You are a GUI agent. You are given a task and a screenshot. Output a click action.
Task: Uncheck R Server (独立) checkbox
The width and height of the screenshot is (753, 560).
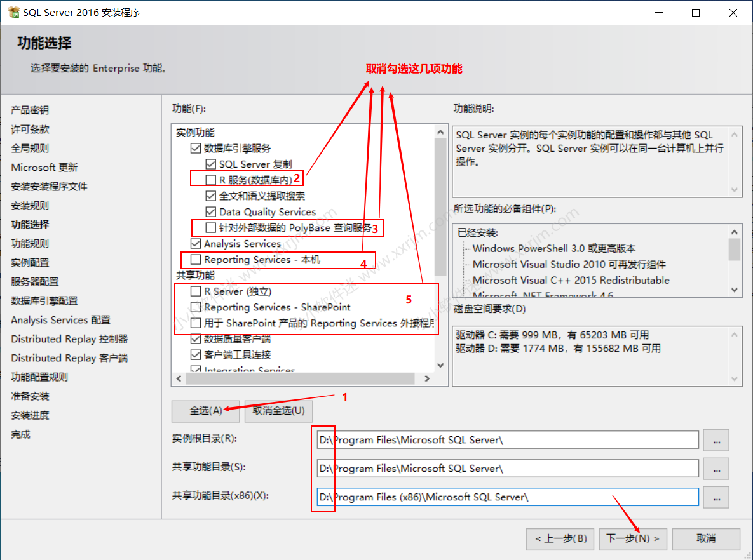(196, 291)
